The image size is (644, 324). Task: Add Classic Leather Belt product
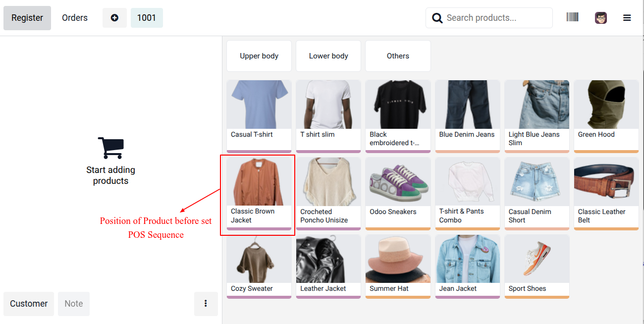tap(606, 194)
